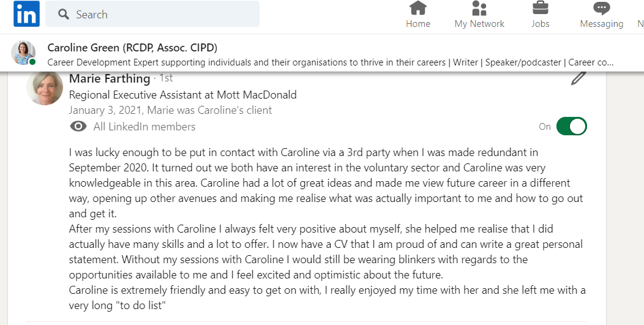This screenshot has width=644, height=325.
Task: Select the Jobs menu label
Action: (x=540, y=24)
